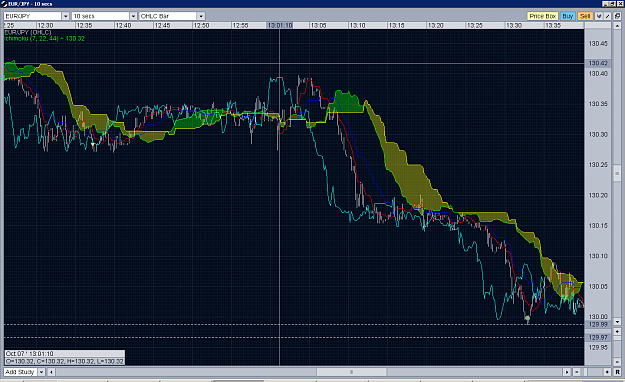This screenshot has width=625, height=382.
Task: Close the EUR/JPY chart window
Action: click(620, 4)
